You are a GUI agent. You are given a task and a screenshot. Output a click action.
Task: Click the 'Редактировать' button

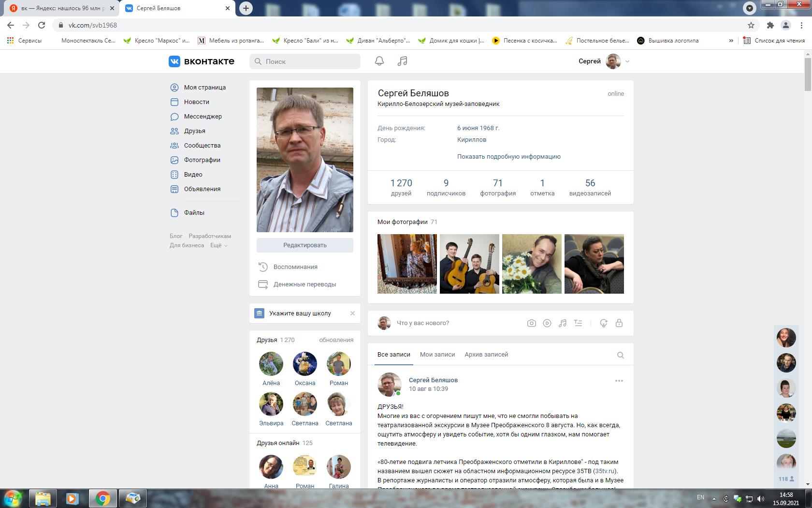coord(304,245)
